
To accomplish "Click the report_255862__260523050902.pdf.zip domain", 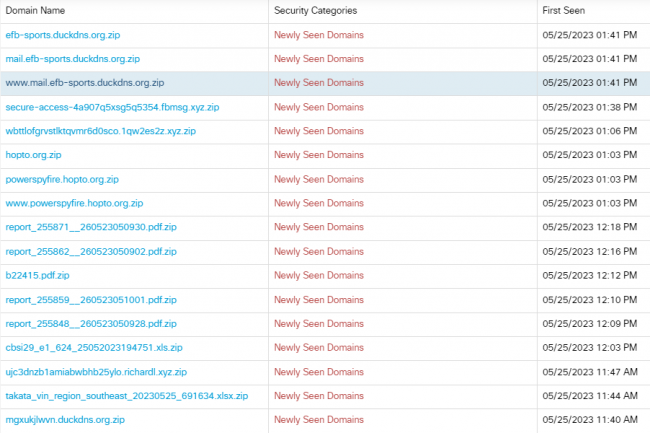I will 91,251.
